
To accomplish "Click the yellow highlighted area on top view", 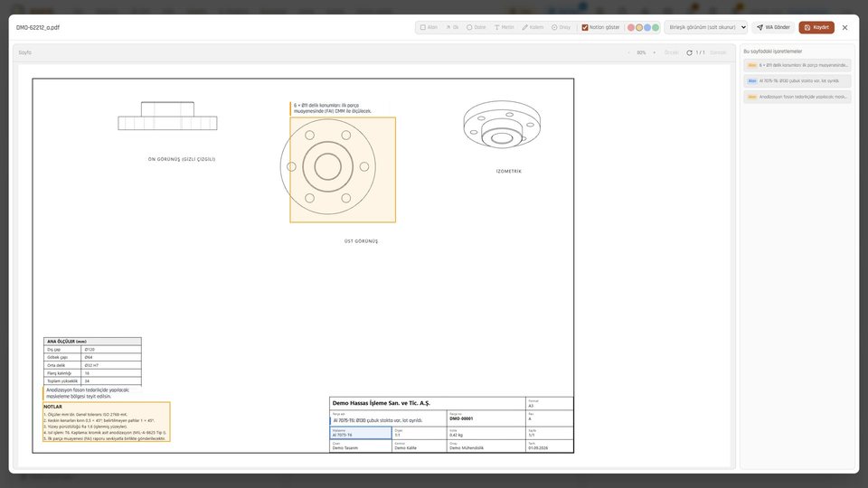I will [x=343, y=170].
